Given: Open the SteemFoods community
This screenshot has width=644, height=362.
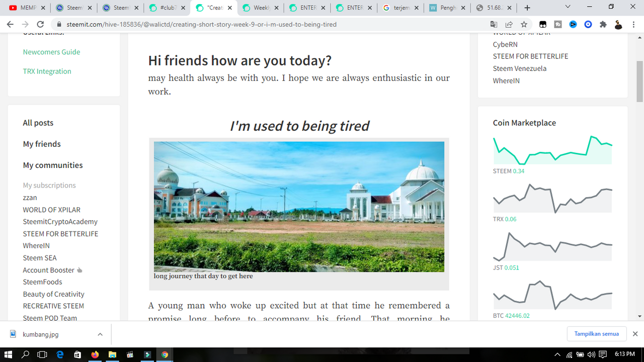Looking at the screenshot, I should (42, 282).
